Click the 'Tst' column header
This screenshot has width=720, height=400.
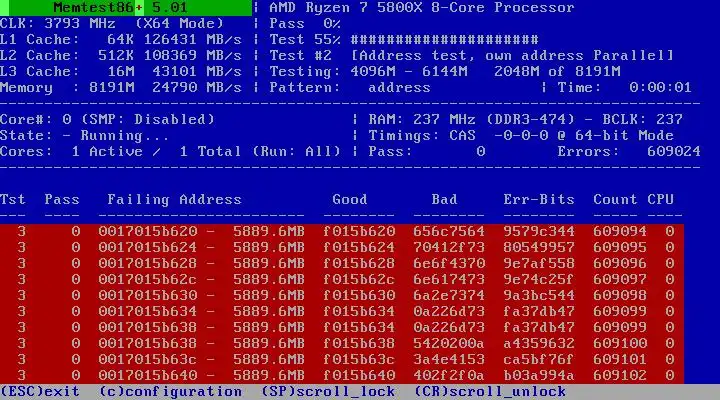point(13,199)
